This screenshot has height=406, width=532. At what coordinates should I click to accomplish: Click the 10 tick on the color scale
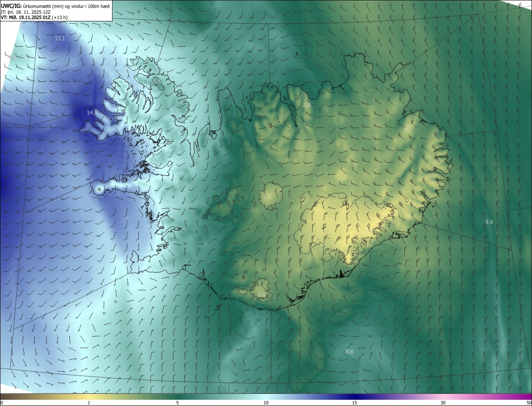click(x=266, y=403)
